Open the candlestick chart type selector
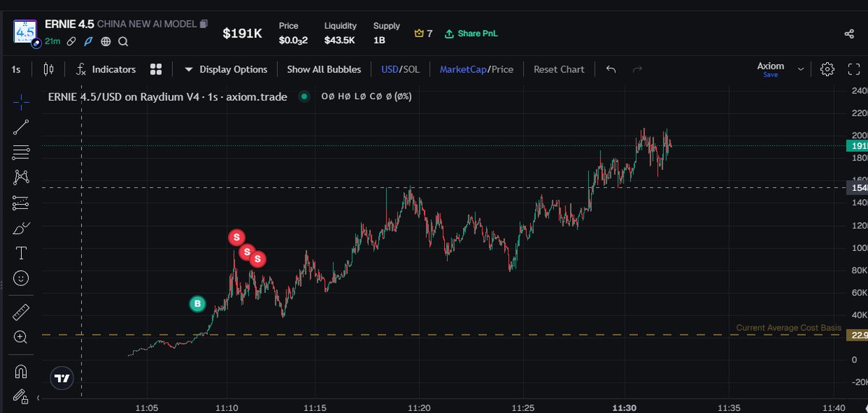The width and height of the screenshot is (868, 413). (48, 69)
